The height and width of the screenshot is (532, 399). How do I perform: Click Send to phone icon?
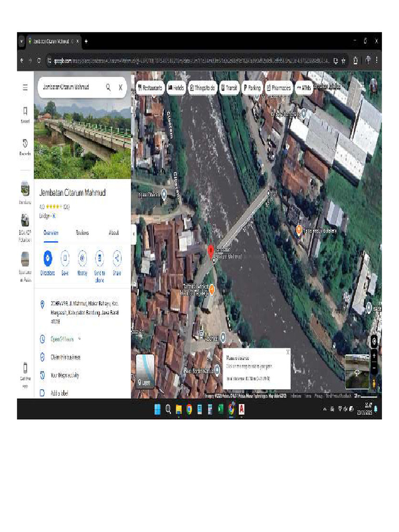point(99,258)
